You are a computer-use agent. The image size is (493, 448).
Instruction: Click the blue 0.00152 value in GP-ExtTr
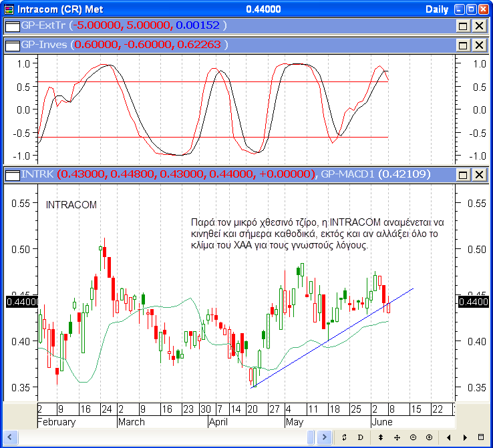(x=198, y=25)
